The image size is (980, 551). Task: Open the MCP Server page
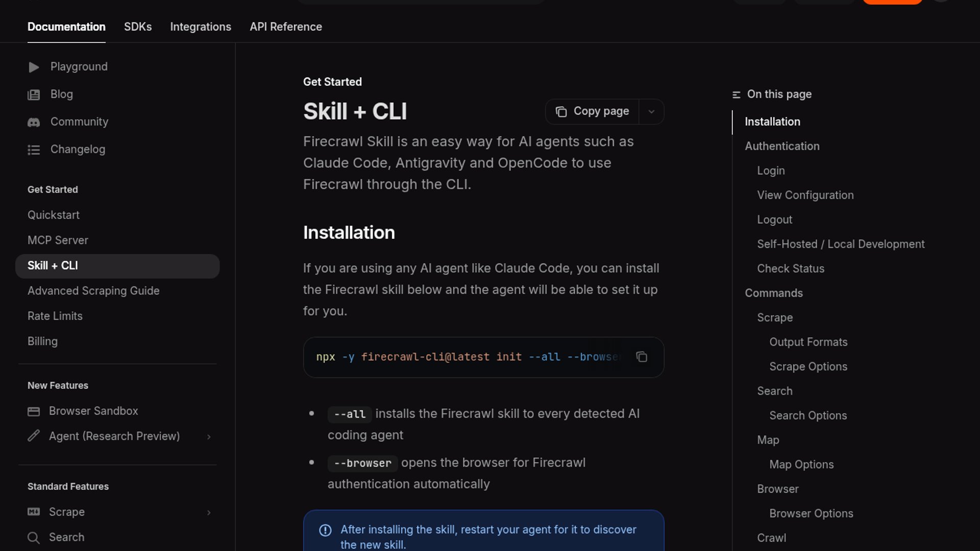[x=58, y=240]
